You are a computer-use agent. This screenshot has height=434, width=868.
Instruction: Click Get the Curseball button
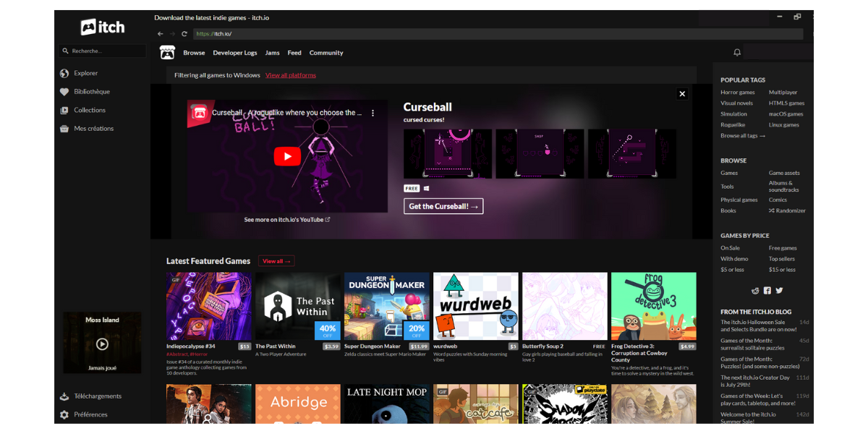tap(443, 206)
